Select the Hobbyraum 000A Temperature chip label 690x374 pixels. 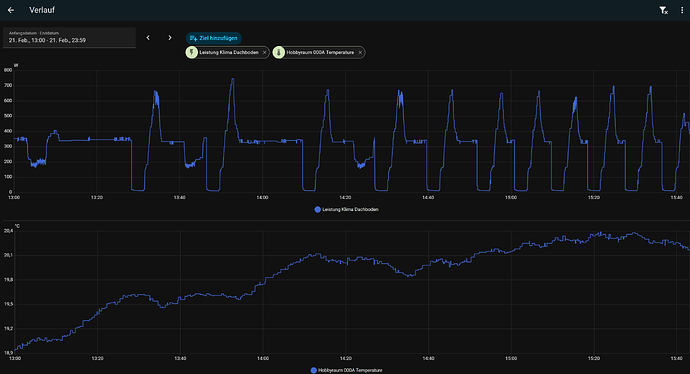point(320,52)
